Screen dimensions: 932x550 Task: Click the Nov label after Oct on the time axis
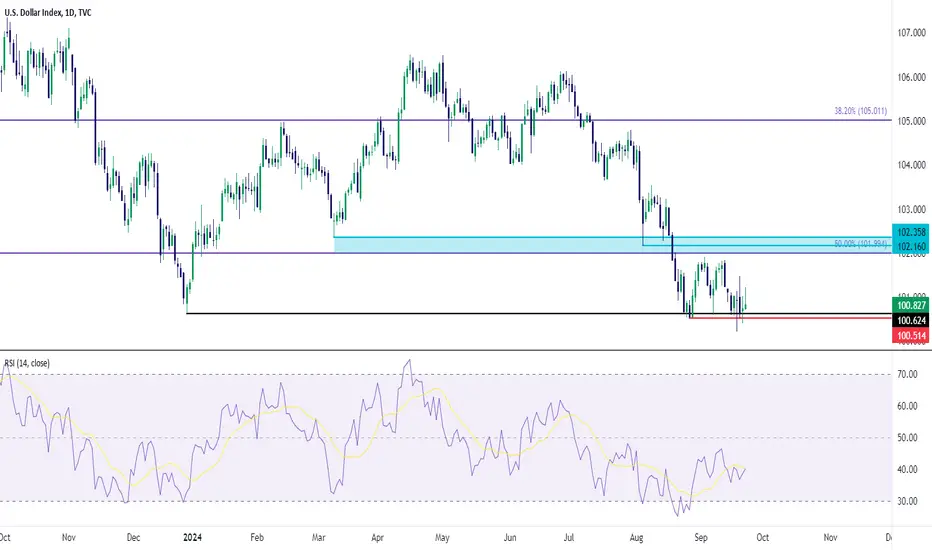[69, 538]
